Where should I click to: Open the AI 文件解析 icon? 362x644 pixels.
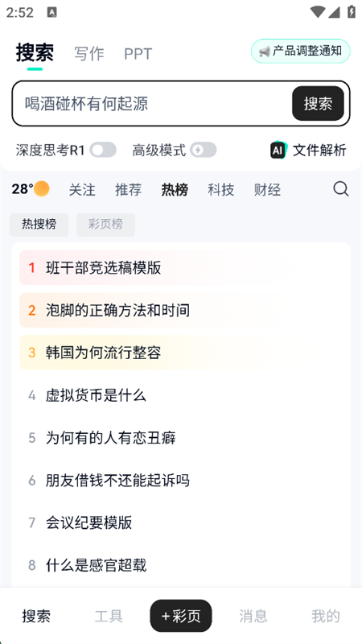click(x=278, y=151)
